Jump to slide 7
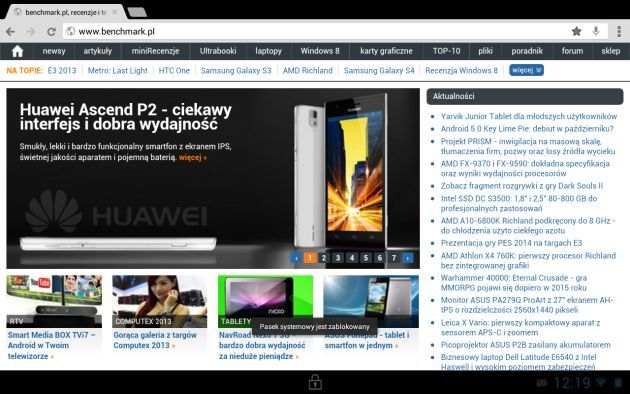This screenshot has width=630, height=394. (x=394, y=258)
